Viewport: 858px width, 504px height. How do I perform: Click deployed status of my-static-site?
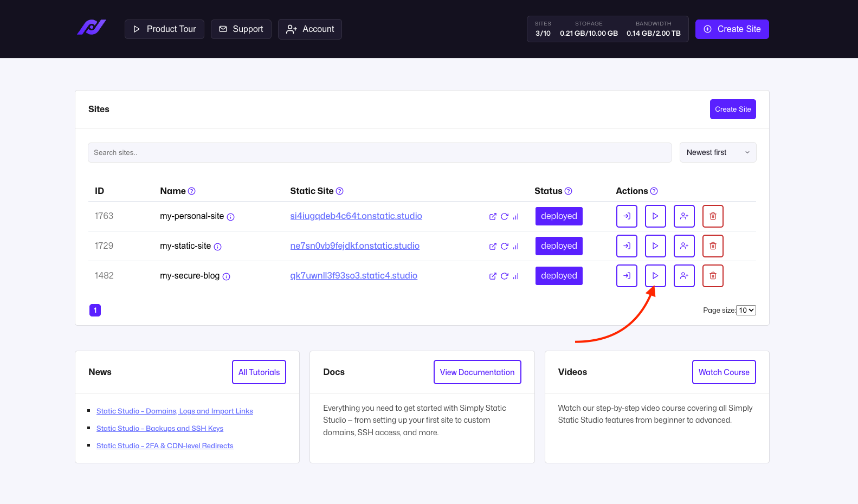coord(559,246)
